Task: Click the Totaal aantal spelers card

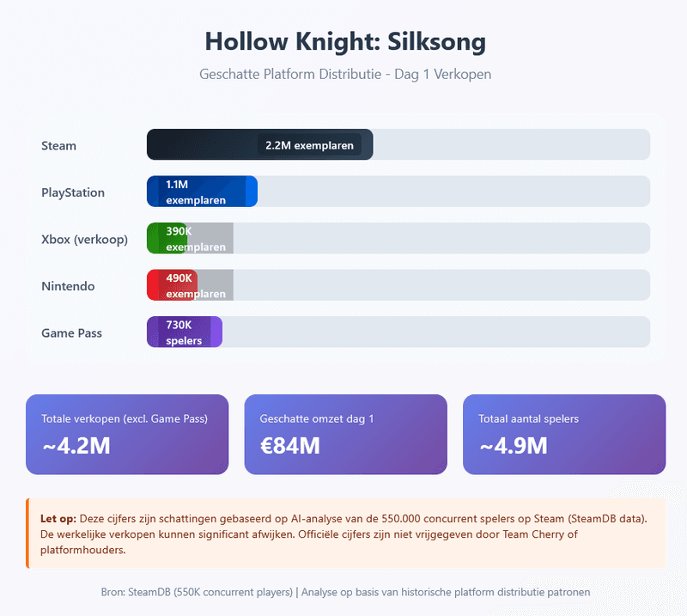Action: tap(564, 434)
